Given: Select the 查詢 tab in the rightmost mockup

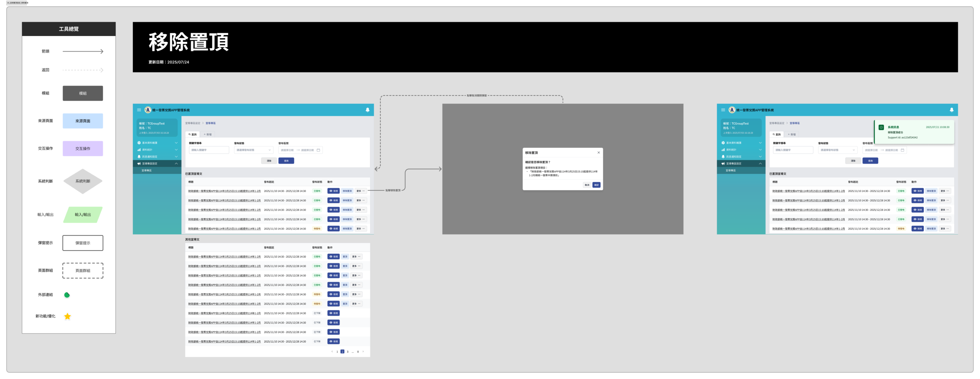Looking at the screenshot, I should coord(777,135).
